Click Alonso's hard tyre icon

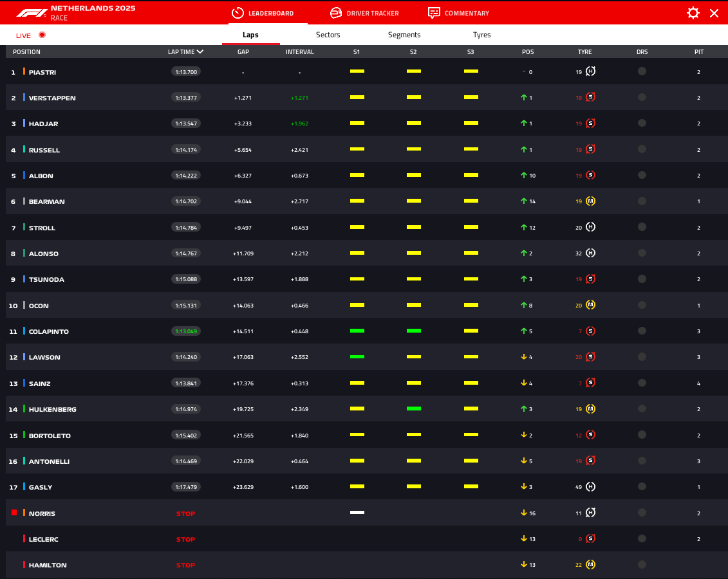click(x=590, y=253)
